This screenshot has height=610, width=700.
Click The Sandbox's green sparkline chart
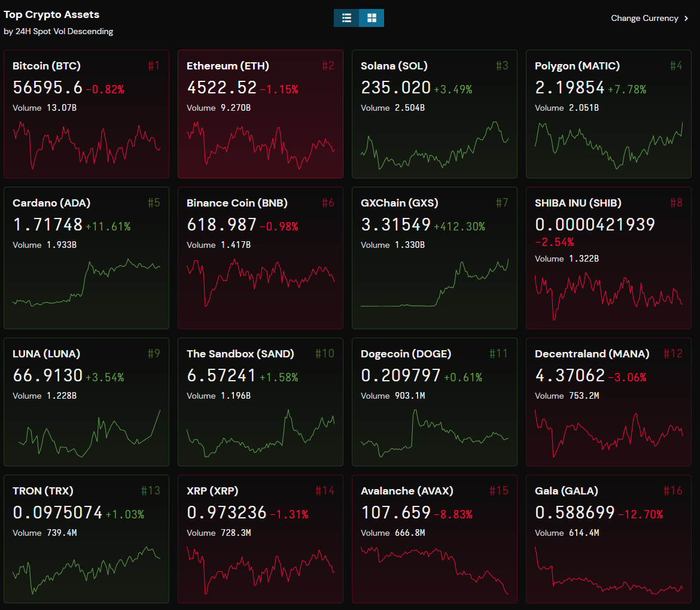[261, 433]
